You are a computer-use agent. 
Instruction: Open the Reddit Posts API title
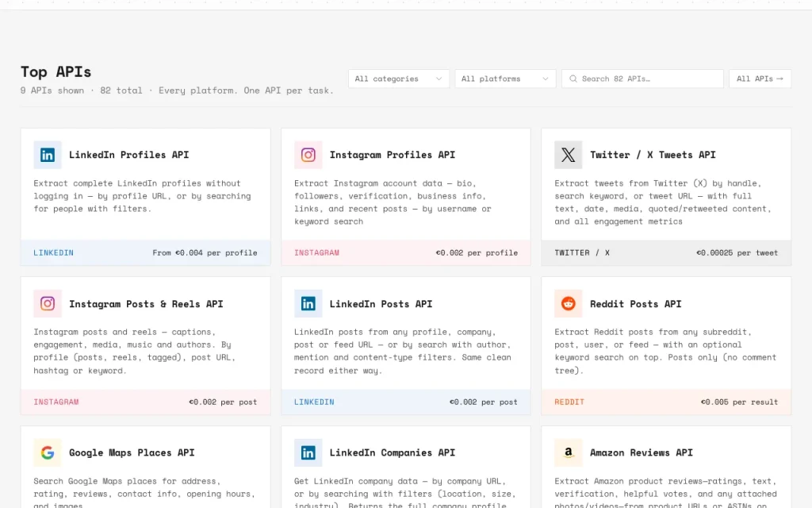[636, 304]
